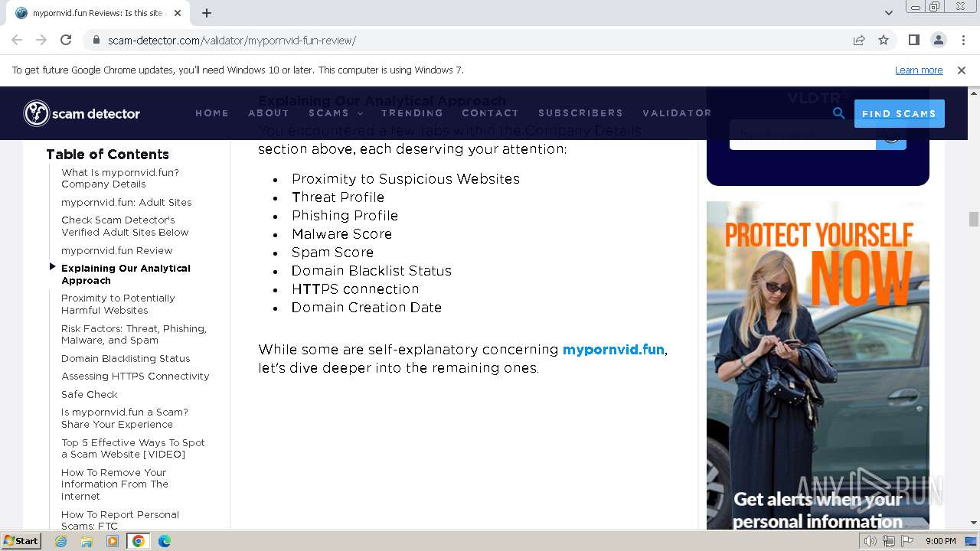Open Chrome profile avatar
Viewport: 980px width, 551px height.
coord(939,40)
